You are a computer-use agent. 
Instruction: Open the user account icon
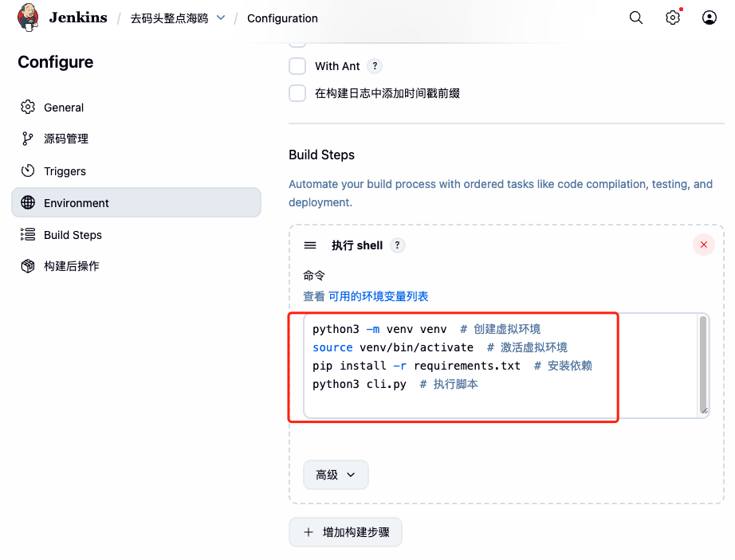[x=709, y=18]
